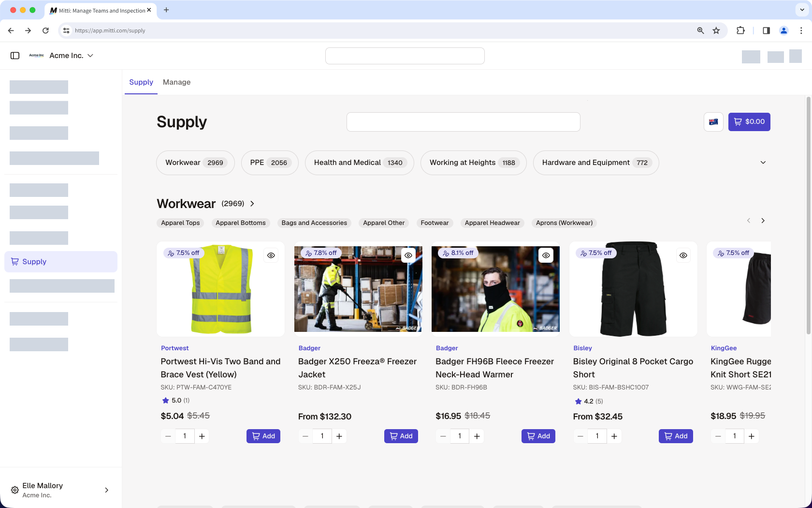The height and width of the screenshot is (508, 812).
Task: Add Badger X250 Freezer Jacket to cart
Action: [x=401, y=436]
